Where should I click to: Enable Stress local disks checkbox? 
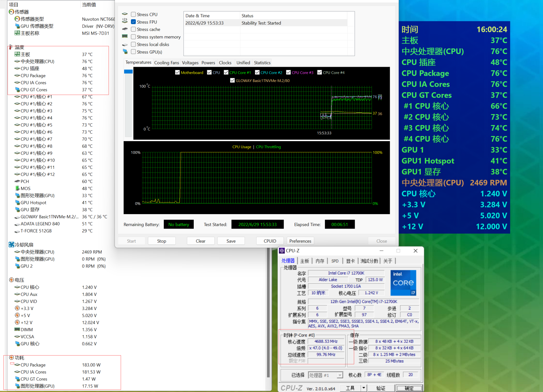(x=133, y=44)
